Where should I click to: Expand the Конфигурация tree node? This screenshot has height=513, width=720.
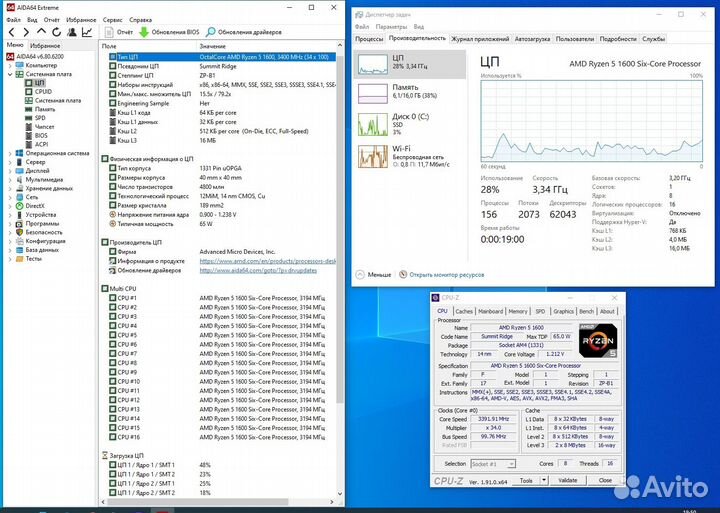click(10, 241)
